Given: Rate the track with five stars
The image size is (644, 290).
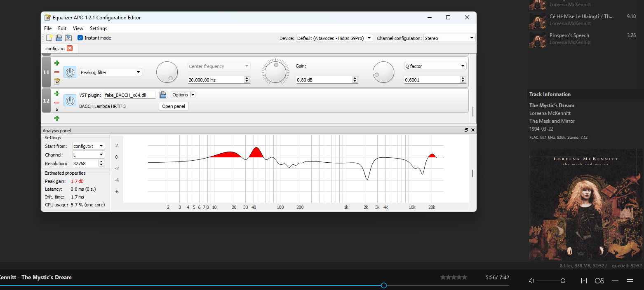Looking at the screenshot, I should [465, 277].
